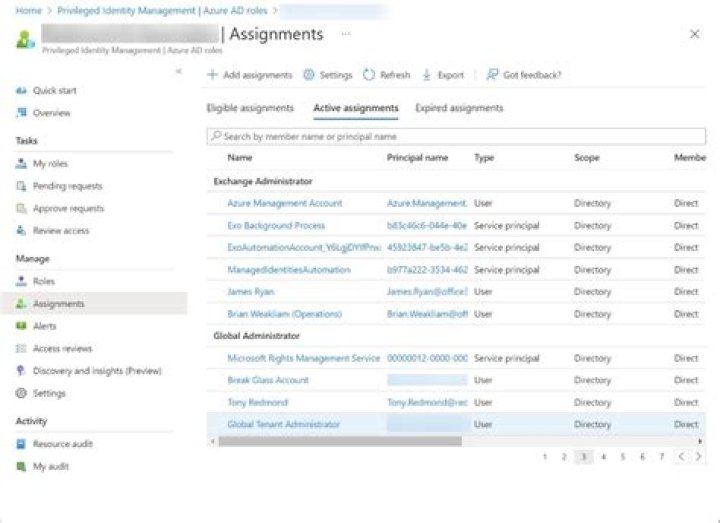This screenshot has width=720, height=523.
Task: Open the Break Glass Account entry
Action: (268, 380)
